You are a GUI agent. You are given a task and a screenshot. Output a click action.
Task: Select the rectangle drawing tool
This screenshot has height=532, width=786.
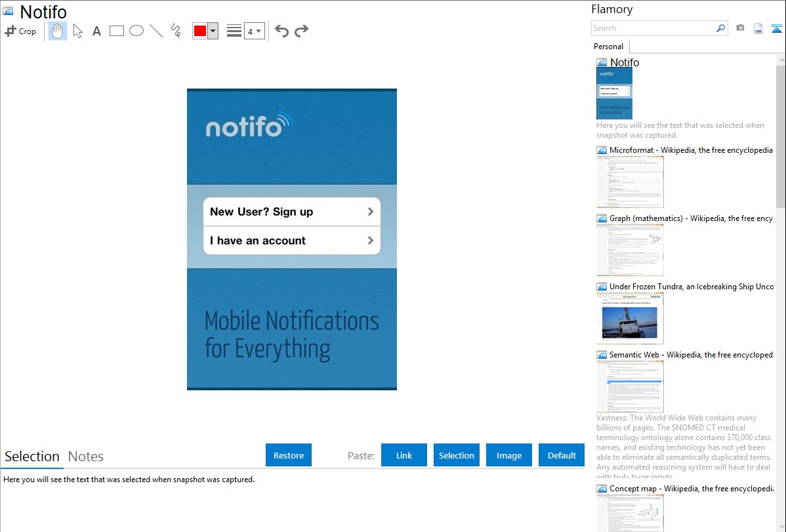116,31
